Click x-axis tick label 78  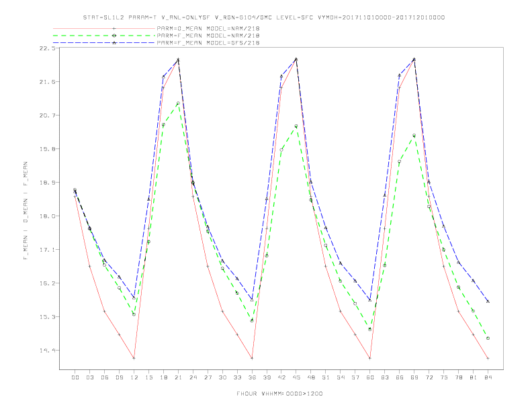[459, 377]
